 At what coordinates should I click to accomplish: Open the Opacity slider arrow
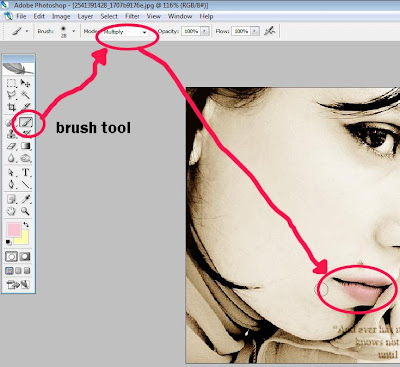(x=205, y=31)
